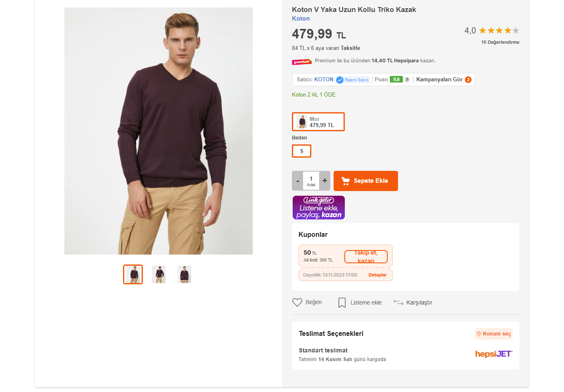Click the star rating icons
This screenshot has height=392, width=564.
499,31
